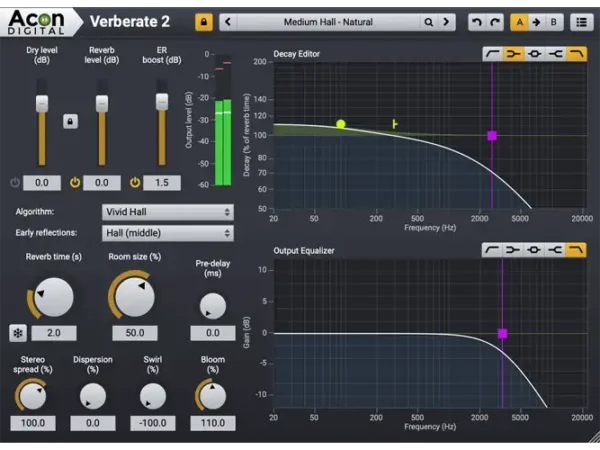Click the Pre-delay 0.0 value field

coord(213,333)
